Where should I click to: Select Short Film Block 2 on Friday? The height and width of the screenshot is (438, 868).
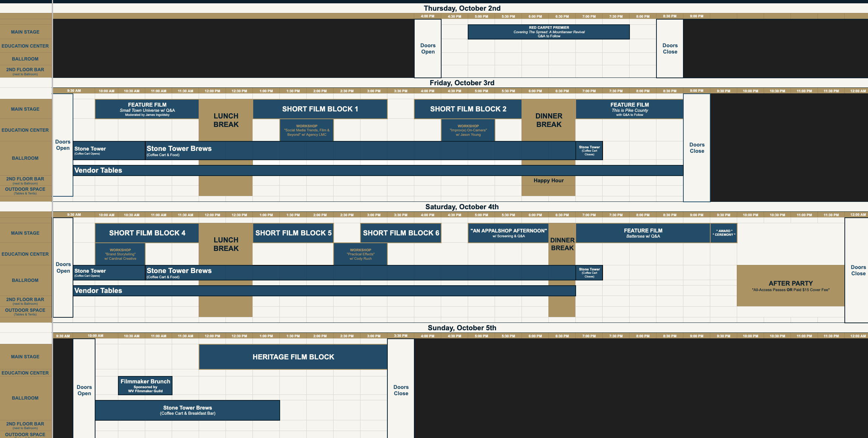click(468, 109)
